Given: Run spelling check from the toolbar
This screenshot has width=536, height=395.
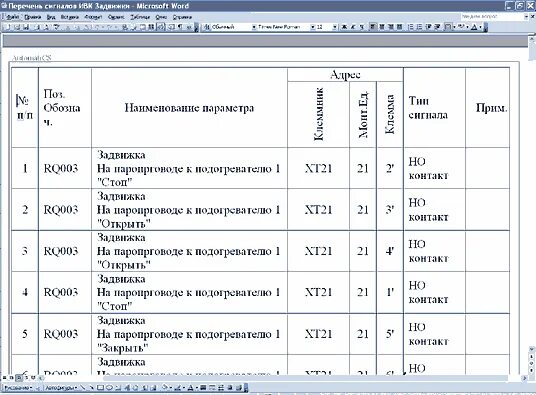Looking at the screenshot, I should (x=56, y=27).
